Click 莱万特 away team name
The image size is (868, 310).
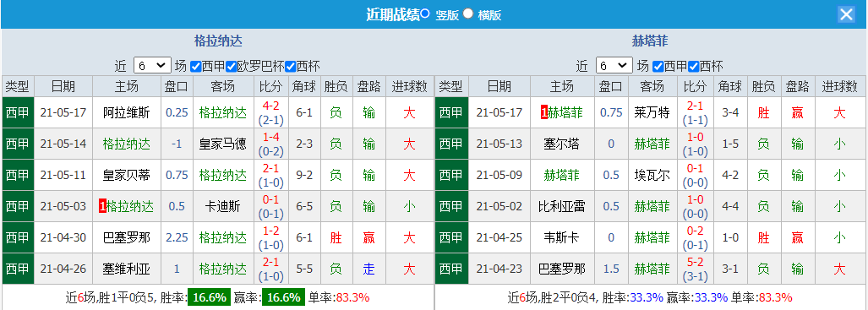click(652, 113)
